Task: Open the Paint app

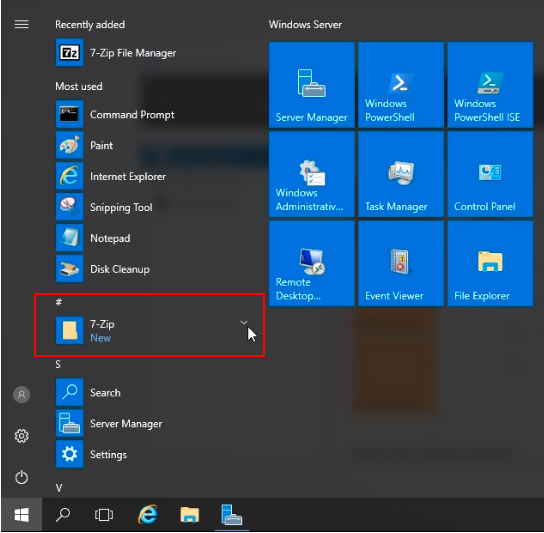Action: [x=85, y=145]
